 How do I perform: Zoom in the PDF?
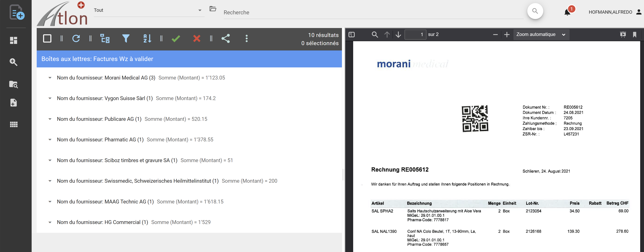click(507, 34)
